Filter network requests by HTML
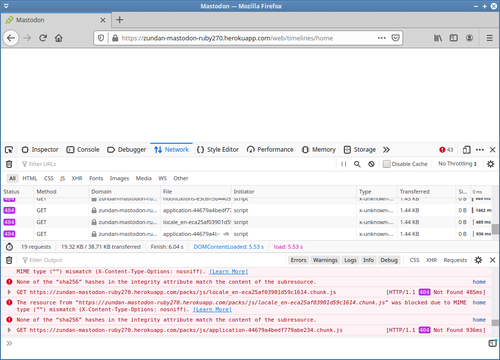Image resolution: width=500 pixels, height=360 pixels. coord(30,178)
